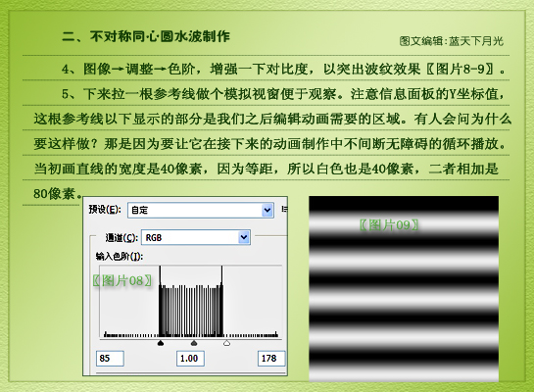
Task: Select the gray midtone input slider
Action: pos(194,343)
